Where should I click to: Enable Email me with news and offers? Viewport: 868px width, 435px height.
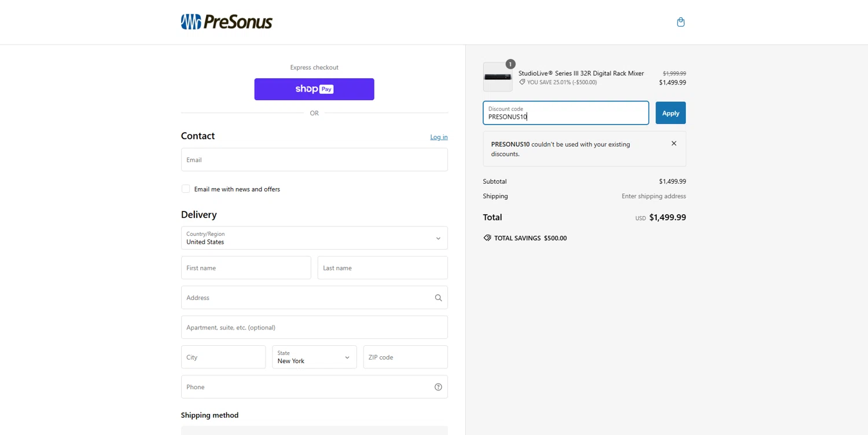point(186,189)
